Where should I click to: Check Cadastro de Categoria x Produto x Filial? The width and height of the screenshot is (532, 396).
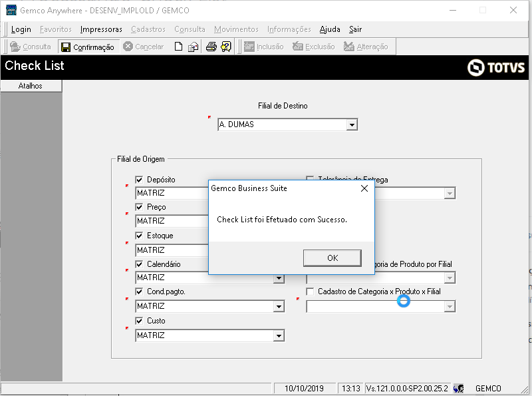pos(310,292)
